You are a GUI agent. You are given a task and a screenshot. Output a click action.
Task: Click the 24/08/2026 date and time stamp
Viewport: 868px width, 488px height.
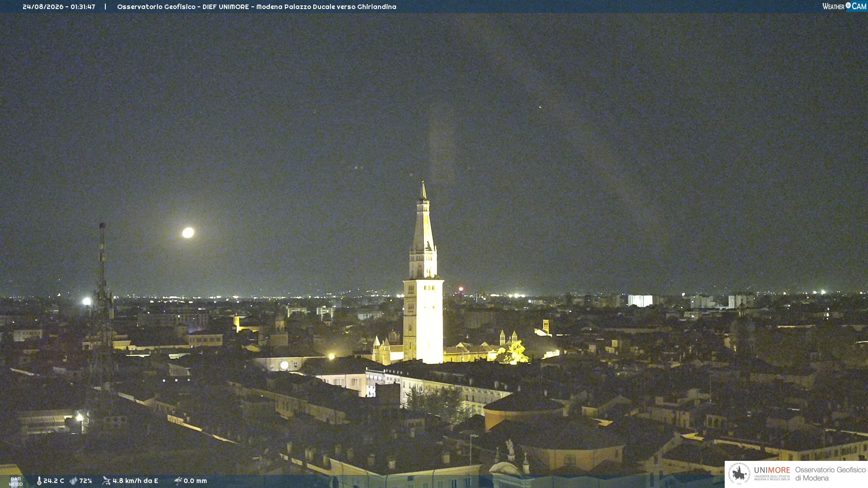click(59, 7)
